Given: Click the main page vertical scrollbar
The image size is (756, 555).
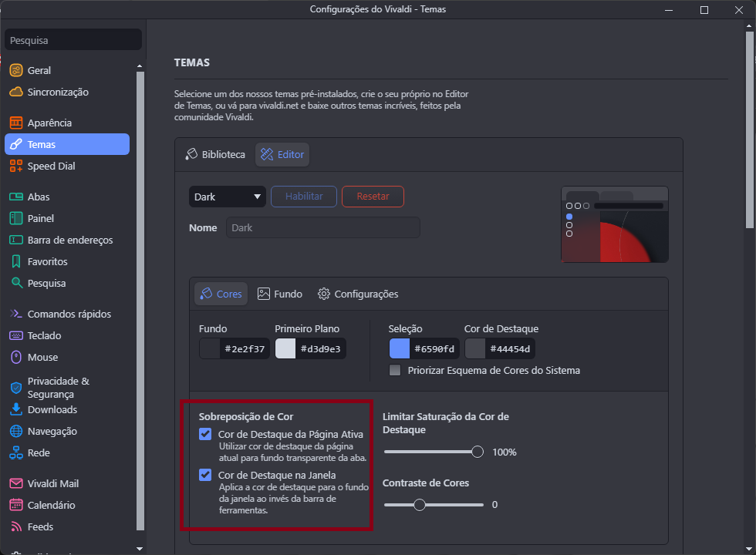Looking at the screenshot, I should (x=750, y=129).
